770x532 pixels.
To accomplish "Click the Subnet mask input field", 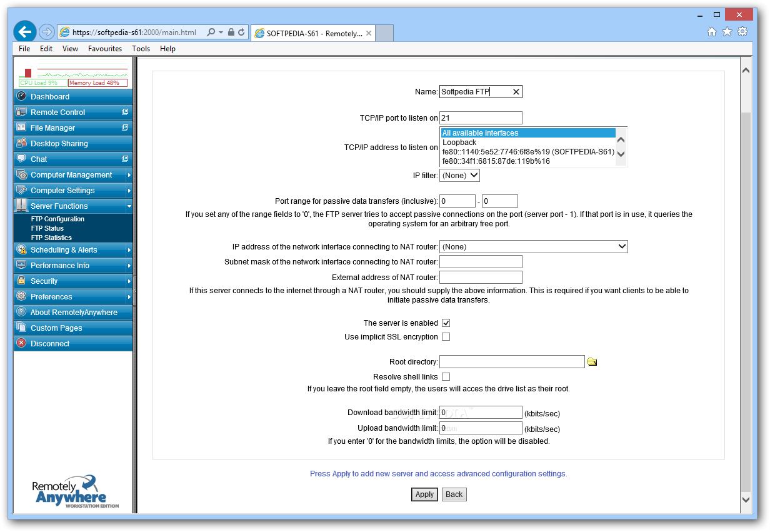I will click(481, 262).
